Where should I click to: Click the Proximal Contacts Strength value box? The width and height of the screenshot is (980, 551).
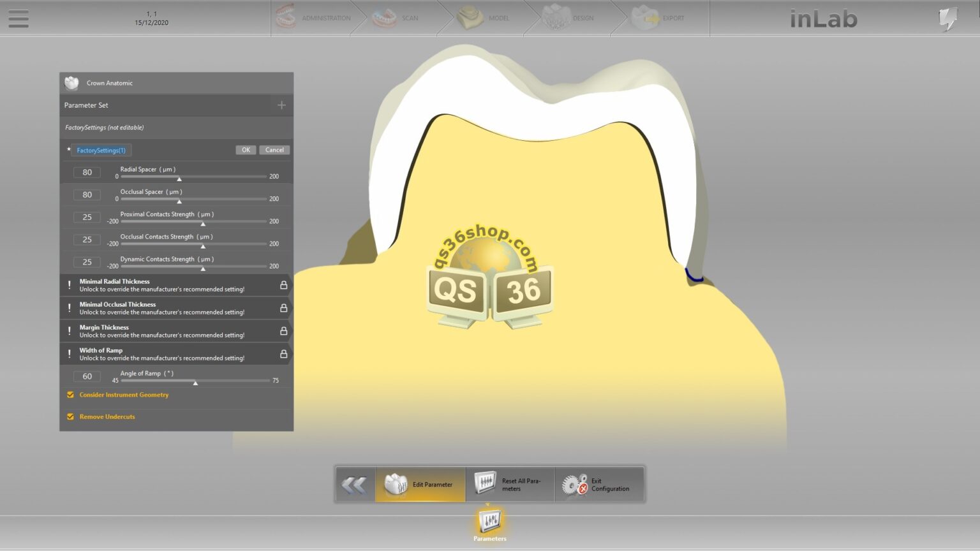(x=87, y=217)
